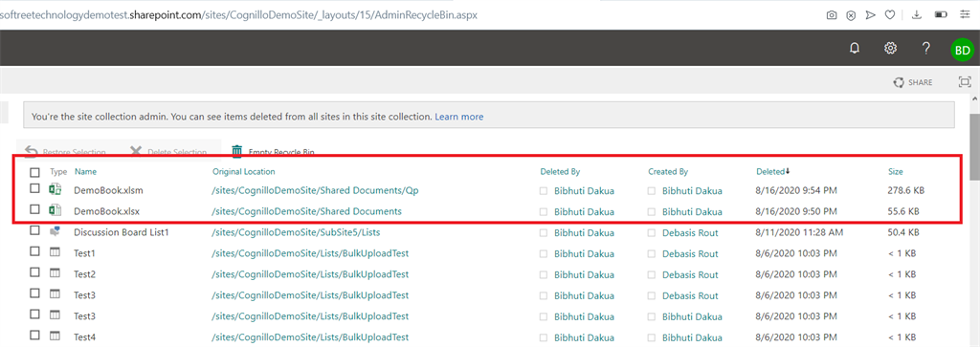Sort by Original Location column header
This screenshot has width=980, height=347.
pyautogui.click(x=244, y=172)
